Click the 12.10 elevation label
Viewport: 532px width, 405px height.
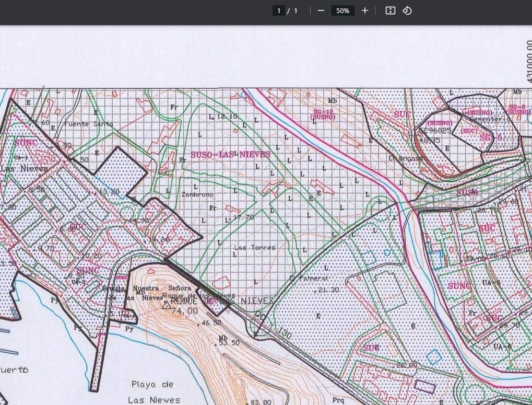[x=226, y=117]
